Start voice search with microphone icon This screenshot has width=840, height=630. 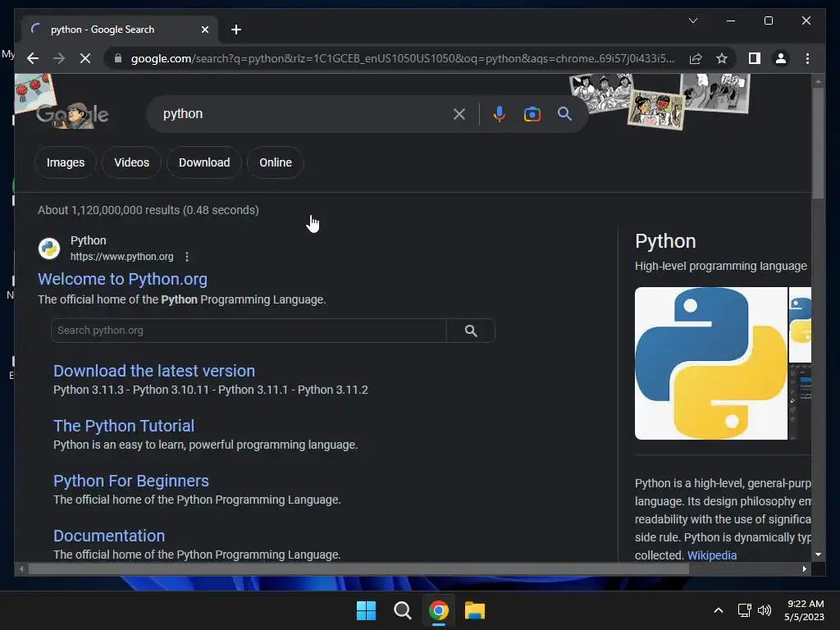coord(500,113)
